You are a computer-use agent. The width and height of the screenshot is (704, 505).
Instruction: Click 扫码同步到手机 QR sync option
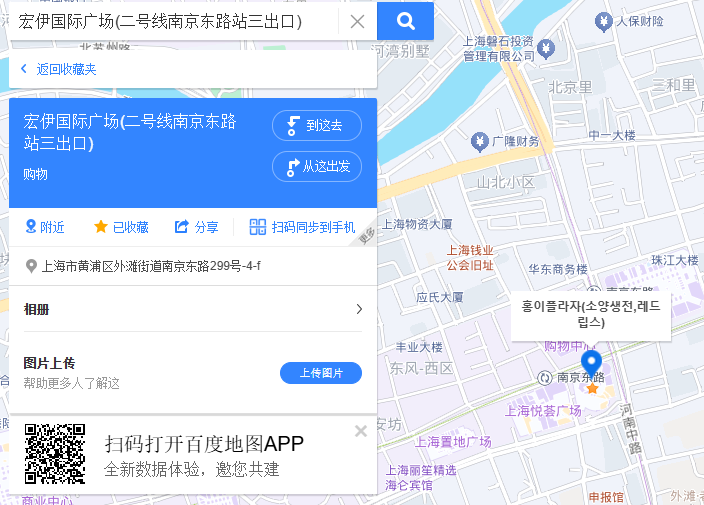pyautogui.click(x=302, y=227)
